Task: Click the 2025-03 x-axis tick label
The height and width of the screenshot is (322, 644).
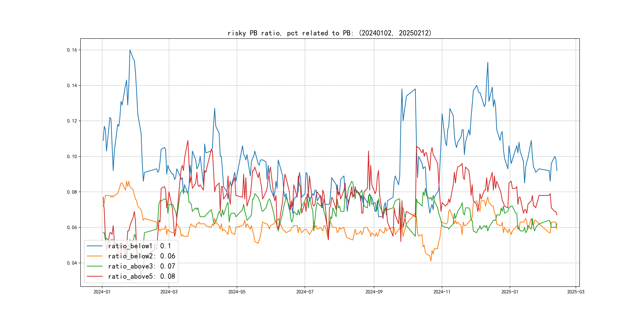Action: coord(576,292)
